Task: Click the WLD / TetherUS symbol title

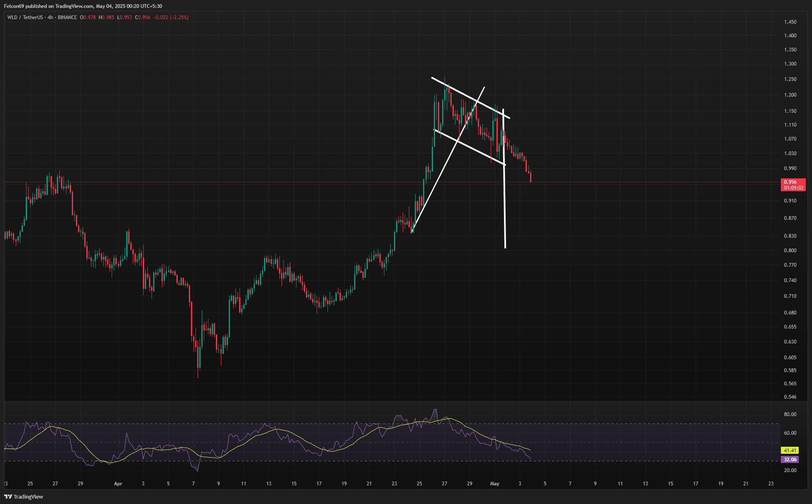Action: [25, 17]
